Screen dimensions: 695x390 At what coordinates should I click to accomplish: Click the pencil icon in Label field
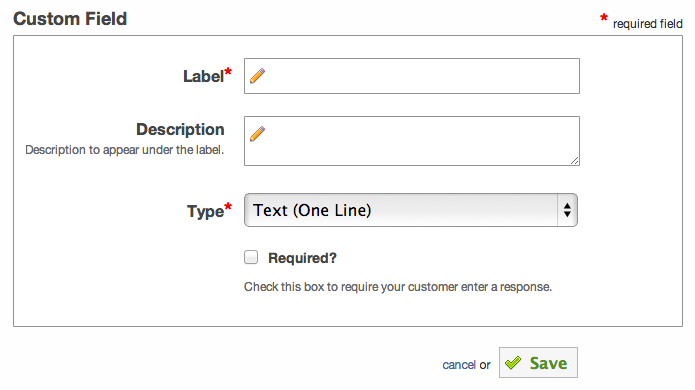(258, 76)
